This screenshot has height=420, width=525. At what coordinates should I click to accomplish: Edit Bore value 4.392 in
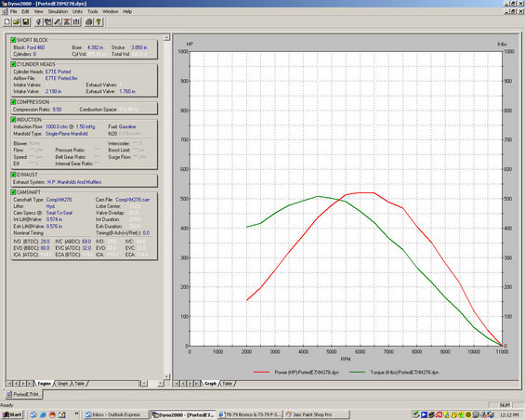pyautogui.click(x=96, y=47)
